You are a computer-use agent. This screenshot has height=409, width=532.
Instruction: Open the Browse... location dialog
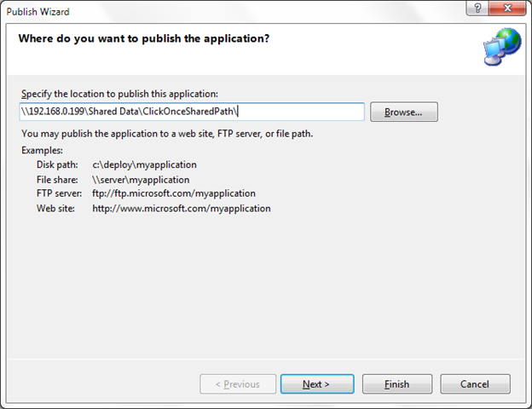404,112
